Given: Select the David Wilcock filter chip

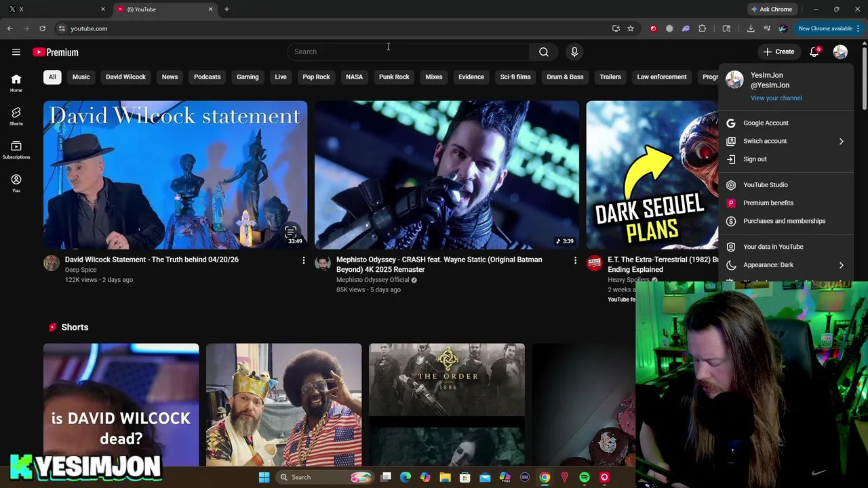Looking at the screenshot, I should pyautogui.click(x=125, y=77).
